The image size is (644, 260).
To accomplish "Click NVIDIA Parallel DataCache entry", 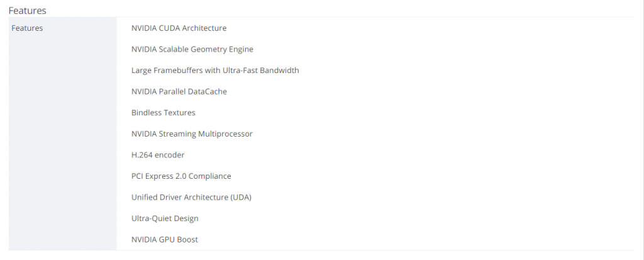I will (x=179, y=92).
